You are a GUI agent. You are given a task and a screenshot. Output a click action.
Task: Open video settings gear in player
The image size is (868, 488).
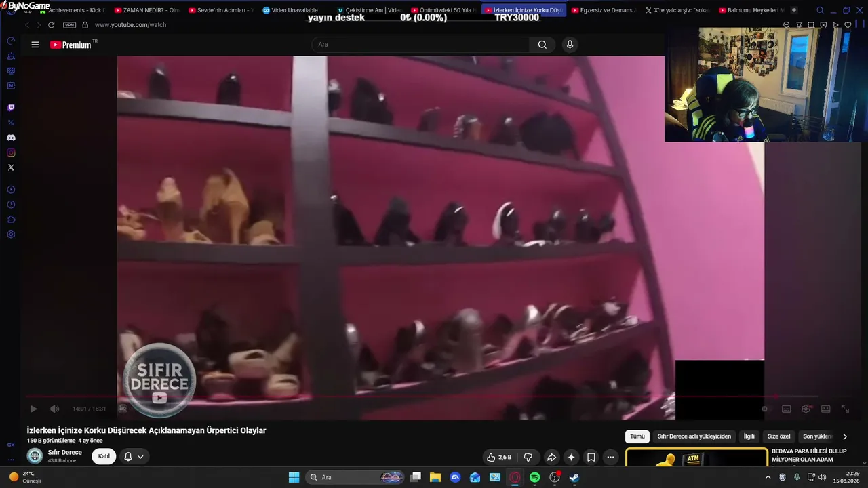click(x=806, y=409)
